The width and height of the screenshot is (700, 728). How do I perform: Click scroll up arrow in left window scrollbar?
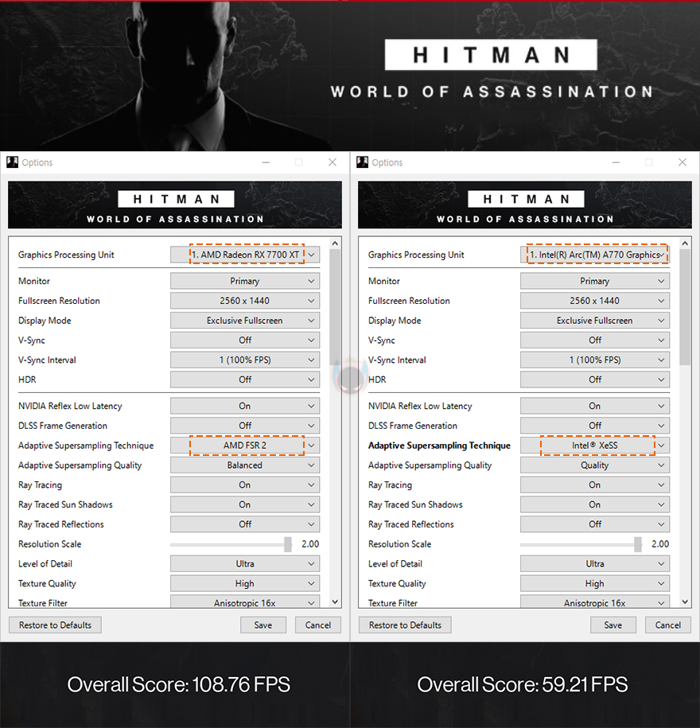pyautogui.click(x=335, y=243)
